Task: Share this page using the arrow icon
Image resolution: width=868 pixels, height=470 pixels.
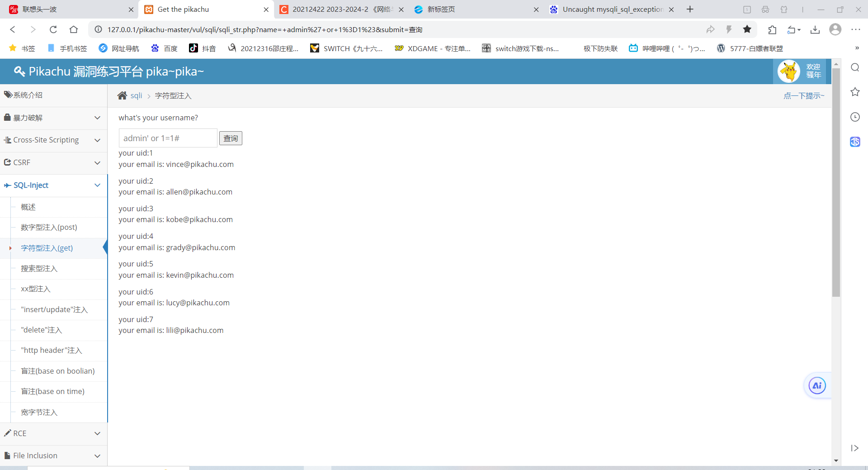Action: [x=711, y=29]
